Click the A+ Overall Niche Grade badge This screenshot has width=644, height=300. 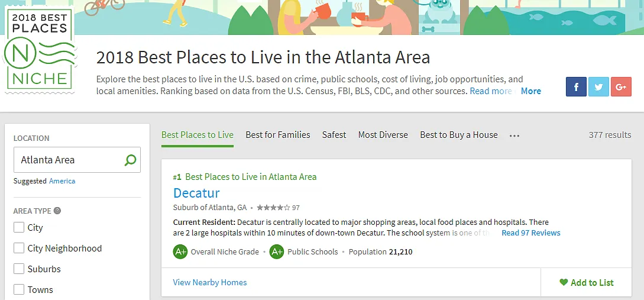180,252
